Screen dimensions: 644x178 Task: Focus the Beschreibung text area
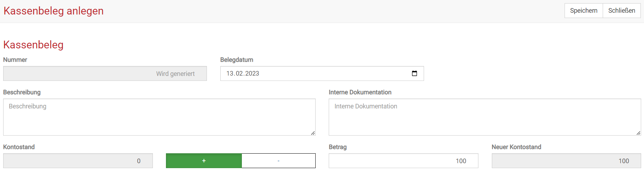tap(159, 117)
